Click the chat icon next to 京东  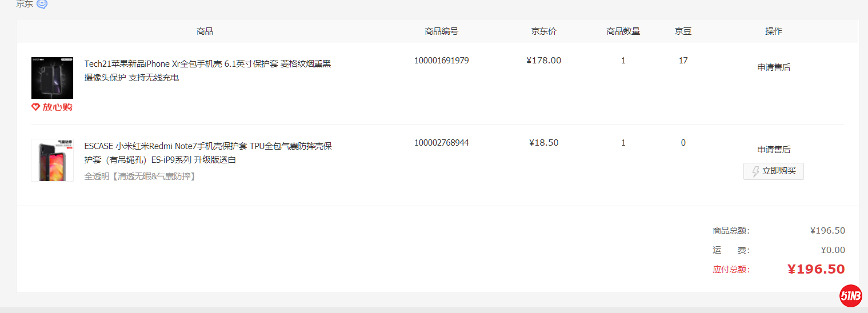pos(42,4)
